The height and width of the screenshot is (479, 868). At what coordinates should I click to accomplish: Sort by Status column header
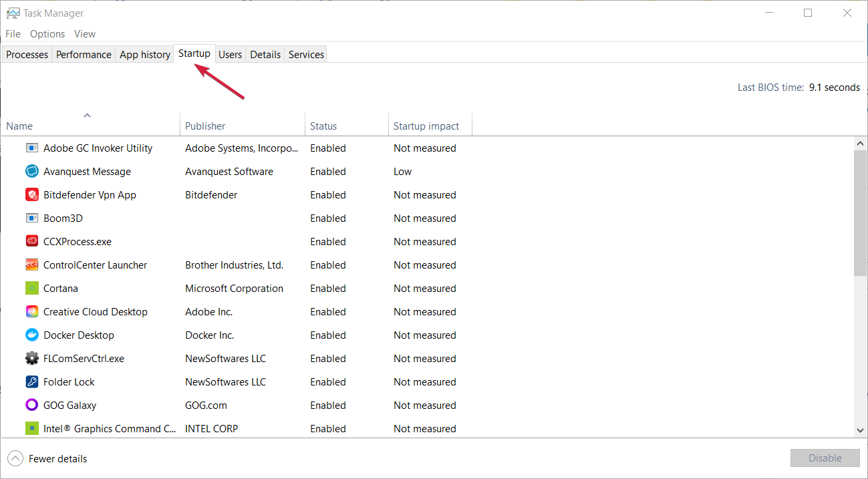347,124
